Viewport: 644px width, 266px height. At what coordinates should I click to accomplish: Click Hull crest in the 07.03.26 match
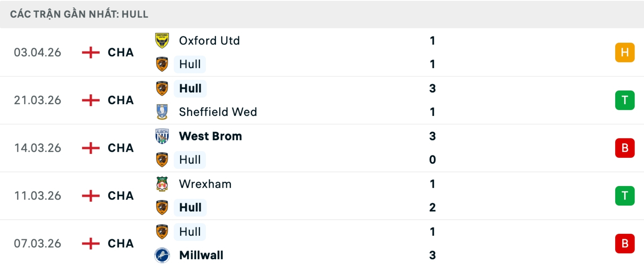pos(162,232)
